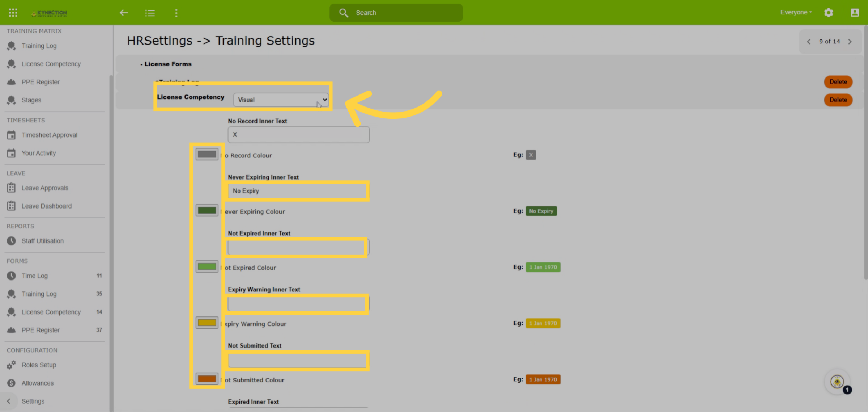
Task: Open the chat assistant bubble icon
Action: pos(837,382)
